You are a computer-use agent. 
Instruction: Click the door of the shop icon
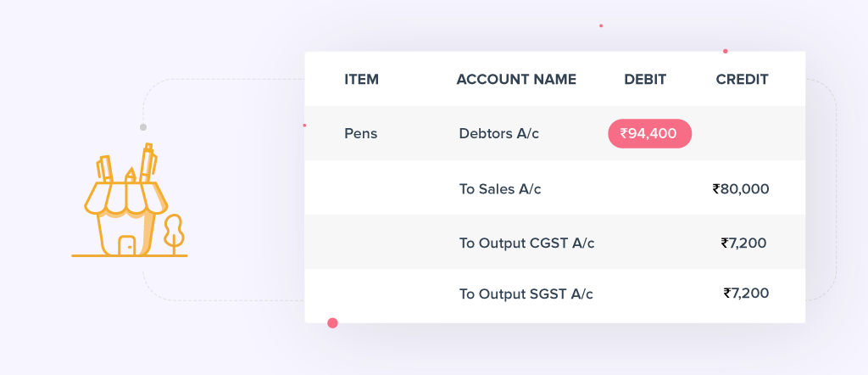126,244
